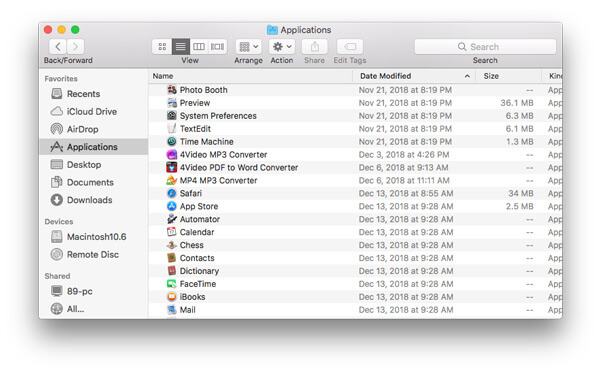The image size is (600, 373).
Task: Select the Safari app icon
Action: click(x=172, y=193)
